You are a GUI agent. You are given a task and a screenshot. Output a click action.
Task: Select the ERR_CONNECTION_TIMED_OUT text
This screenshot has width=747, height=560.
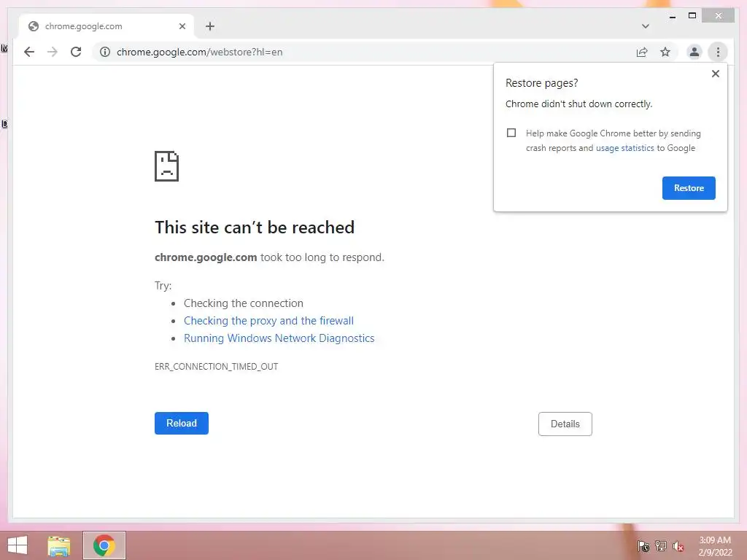pos(216,367)
